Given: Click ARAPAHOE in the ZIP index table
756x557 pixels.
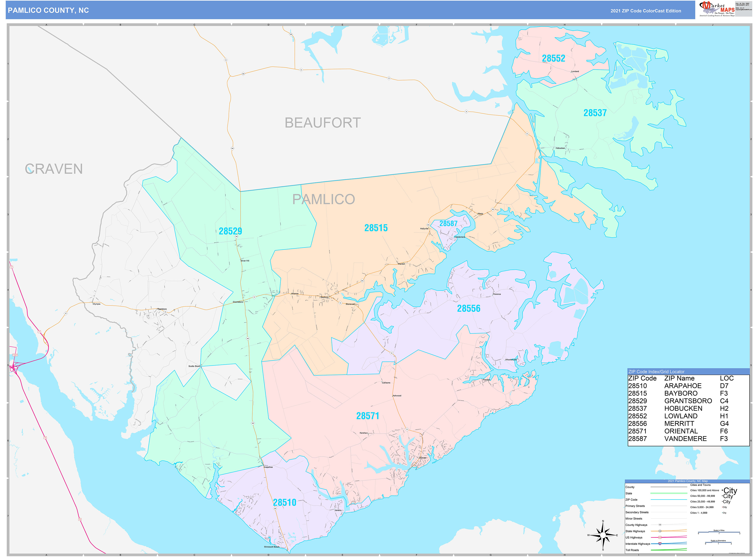Looking at the screenshot, I should click(683, 386).
